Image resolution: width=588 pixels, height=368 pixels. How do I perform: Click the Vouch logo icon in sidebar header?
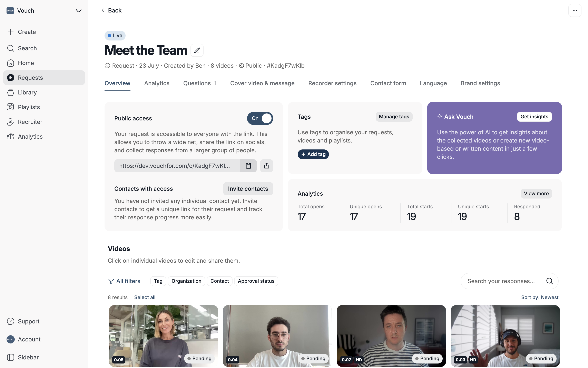[x=10, y=10]
